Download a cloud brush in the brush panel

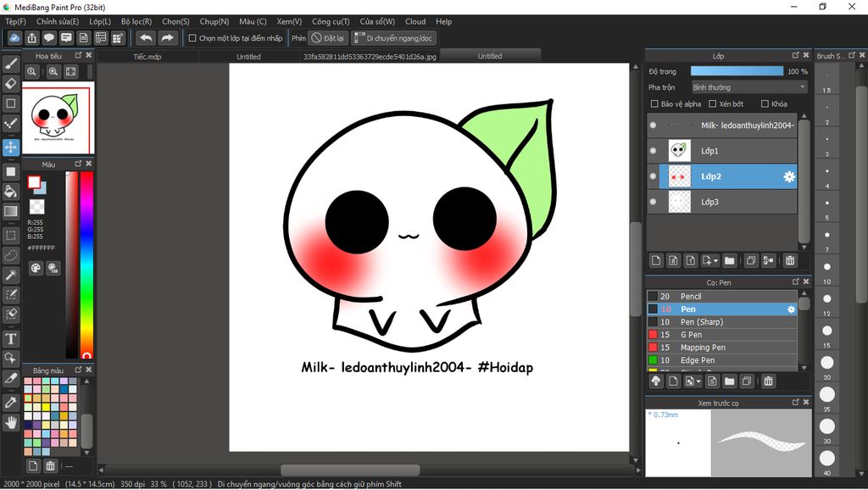656,381
